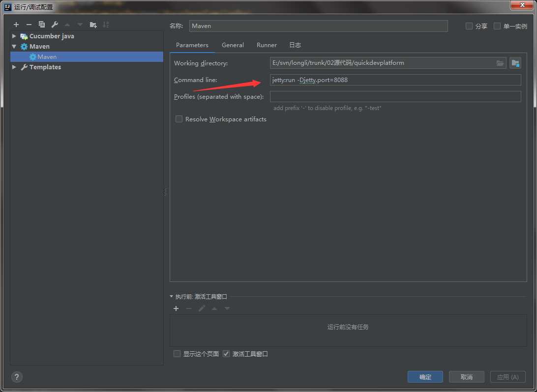The width and height of the screenshot is (537, 392).
Task: Open edit defaults wrench icon
Action: point(55,25)
